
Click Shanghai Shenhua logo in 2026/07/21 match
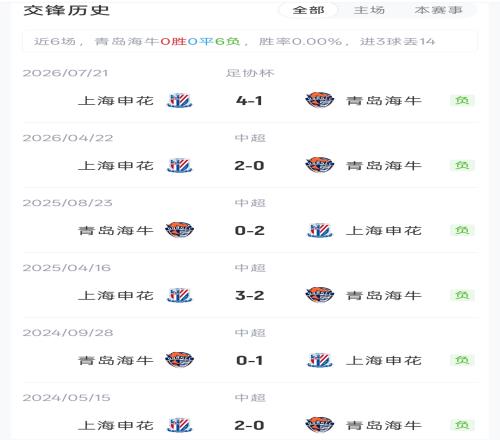[179, 100]
